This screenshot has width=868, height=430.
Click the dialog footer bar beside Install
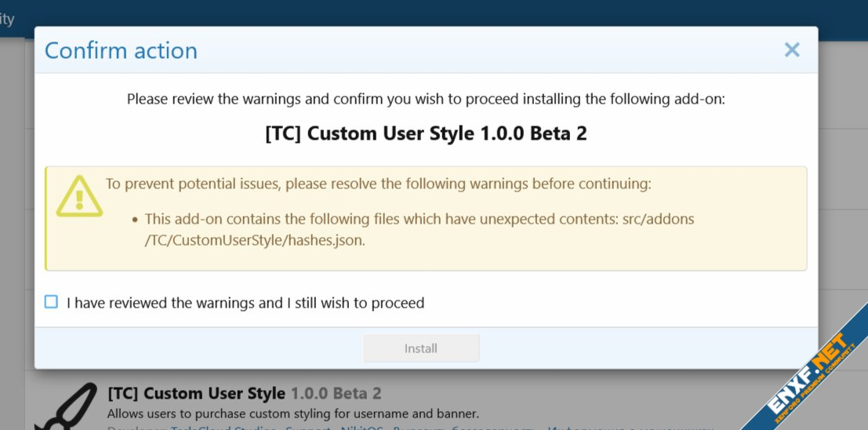pyautogui.click(x=627, y=348)
